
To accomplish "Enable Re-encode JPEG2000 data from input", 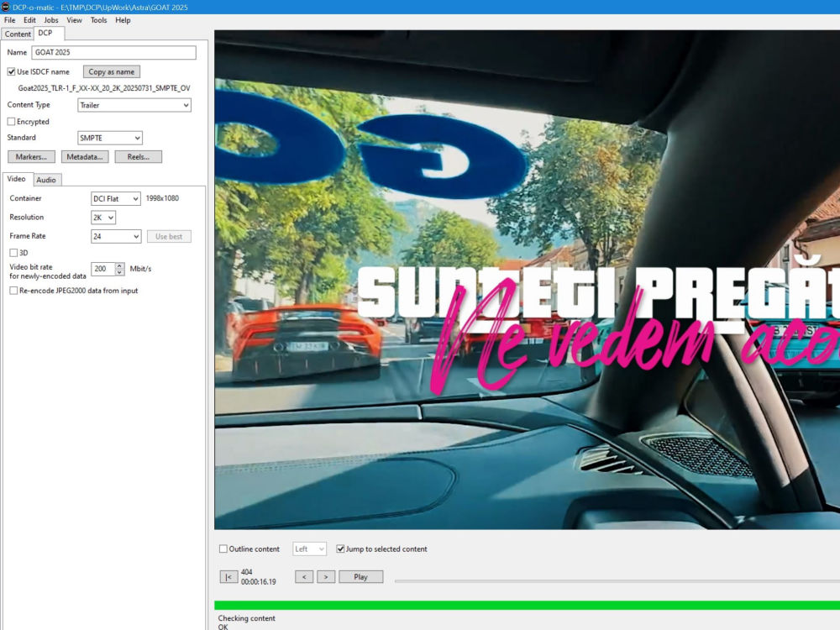I will tap(13, 291).
